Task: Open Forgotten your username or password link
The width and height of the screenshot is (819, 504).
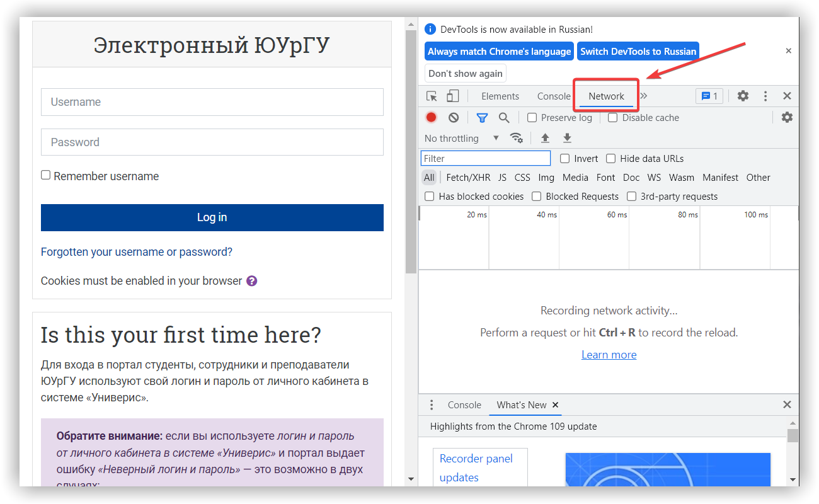Action: [137, 252]
